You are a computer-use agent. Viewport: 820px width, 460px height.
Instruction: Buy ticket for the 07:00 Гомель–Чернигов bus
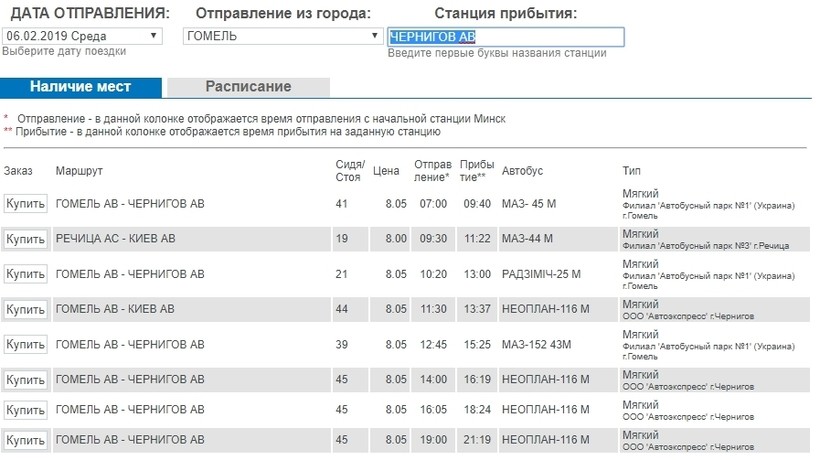[25, 203]
